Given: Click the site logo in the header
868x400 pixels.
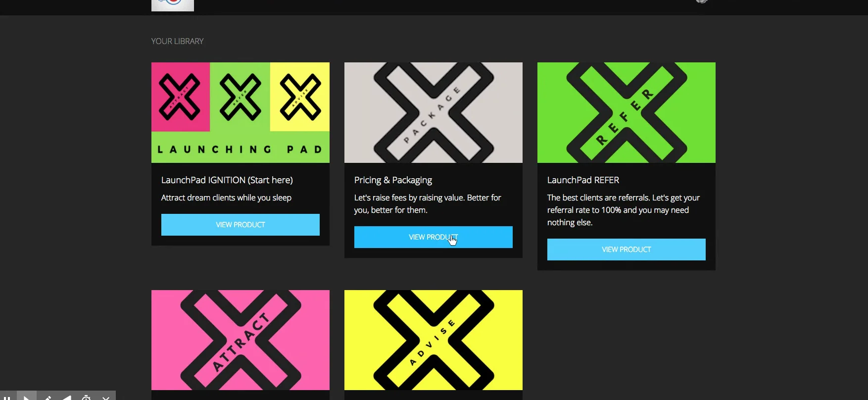Looking at the screenshot, I should (x=172, y=5).
